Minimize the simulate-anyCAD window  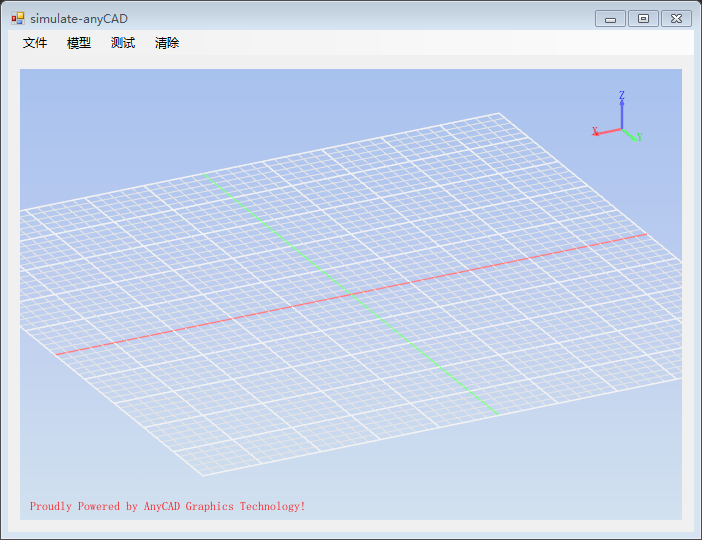[x=610, y=19]
